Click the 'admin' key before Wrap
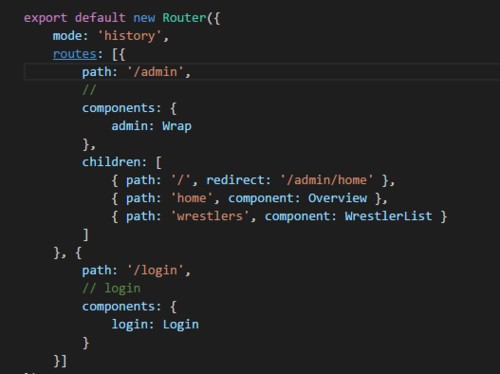The width and height of the screenshot is (500, 374). tap(130, 126)
